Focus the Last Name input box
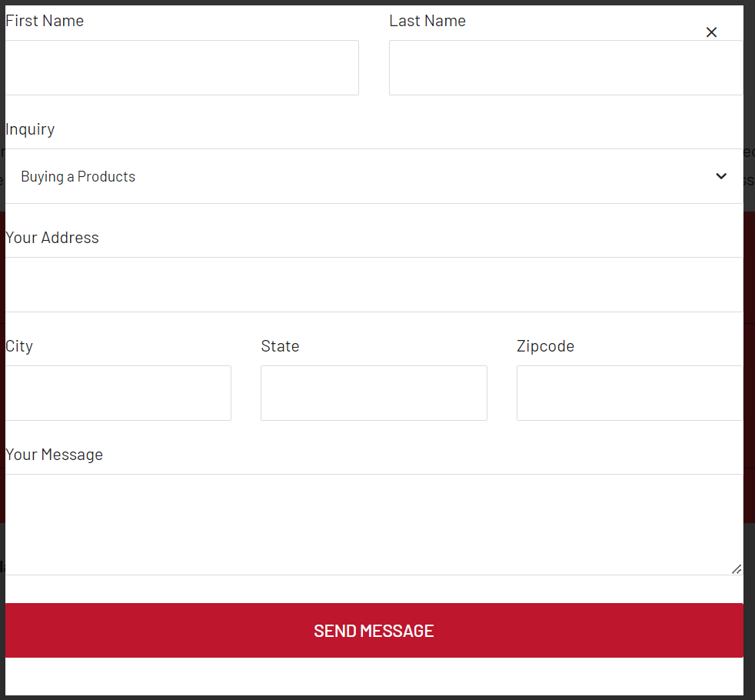755x700 pixels. pos(565,68)
